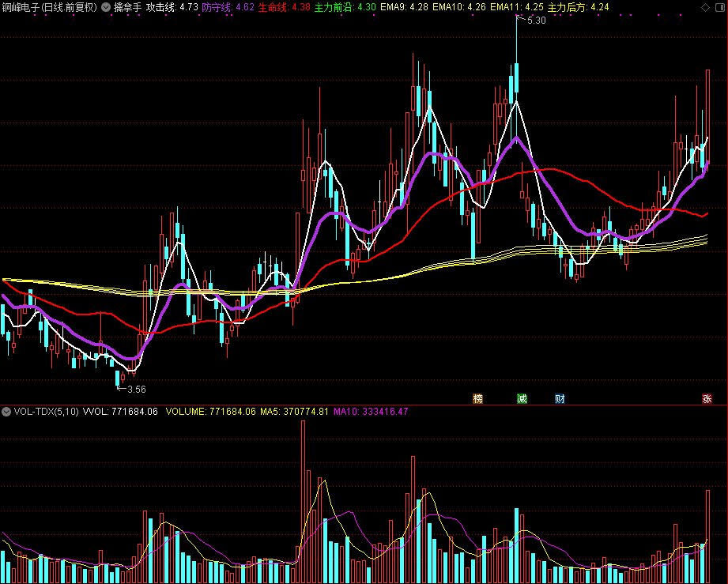
Task: Expand the dropdown beside 铜峰电子 title
Action: (107, 7)
